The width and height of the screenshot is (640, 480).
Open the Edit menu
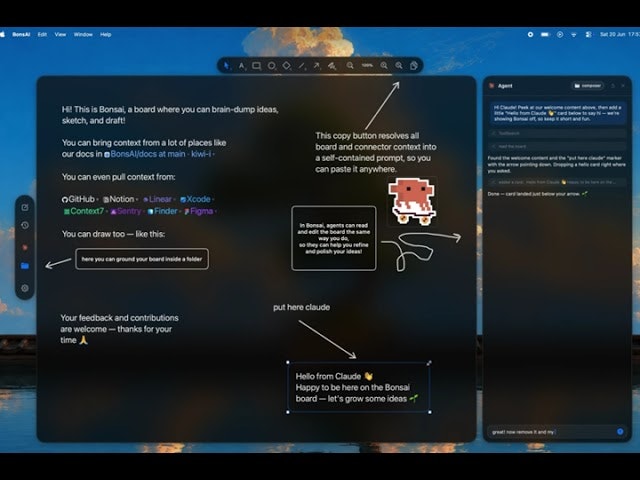[x=42, y=34]
